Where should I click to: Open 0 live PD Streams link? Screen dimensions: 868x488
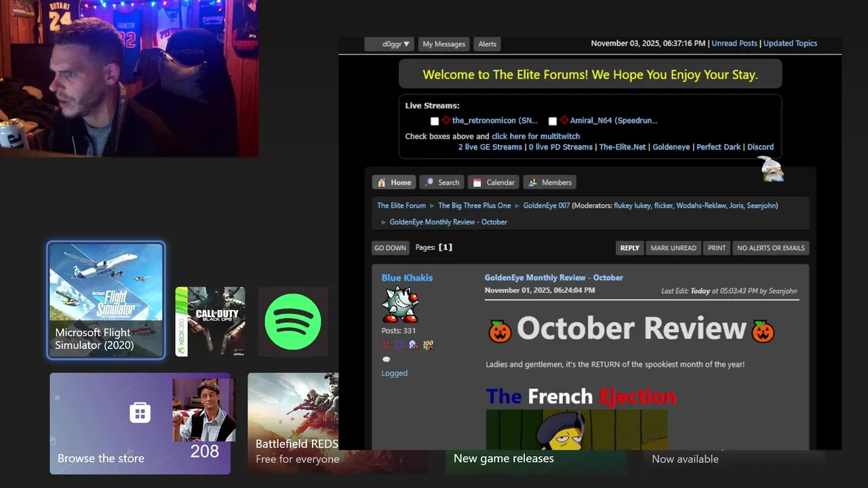561,147
